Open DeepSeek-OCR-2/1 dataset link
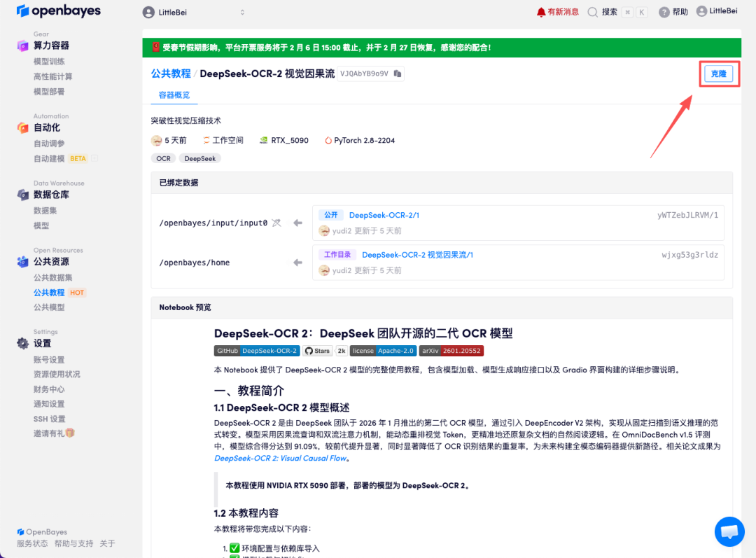Screen dimensions: 756x558 click(x=384, y=215)
